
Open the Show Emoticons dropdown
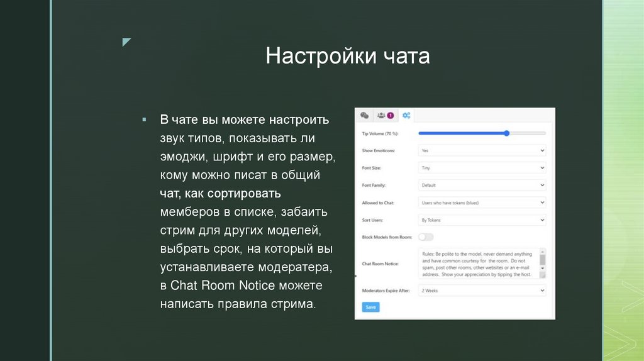482,151
